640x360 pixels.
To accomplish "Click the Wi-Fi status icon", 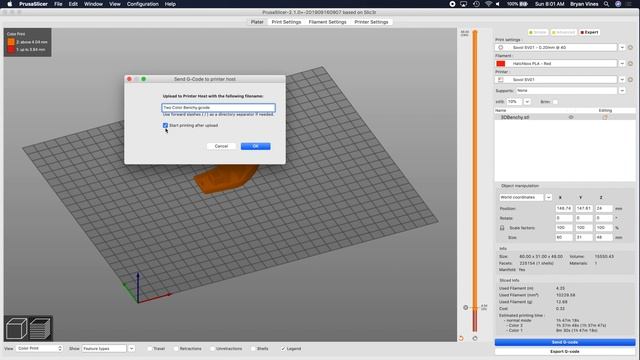I will point(488,4).
